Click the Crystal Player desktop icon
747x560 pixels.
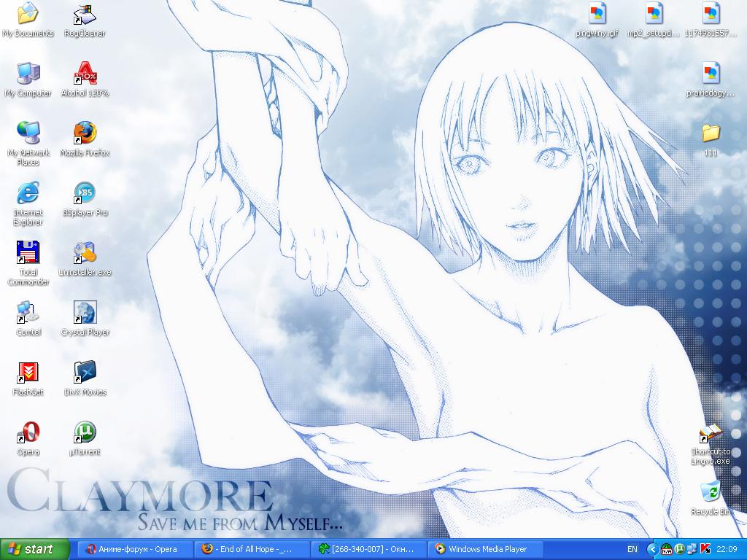[85, 313]
